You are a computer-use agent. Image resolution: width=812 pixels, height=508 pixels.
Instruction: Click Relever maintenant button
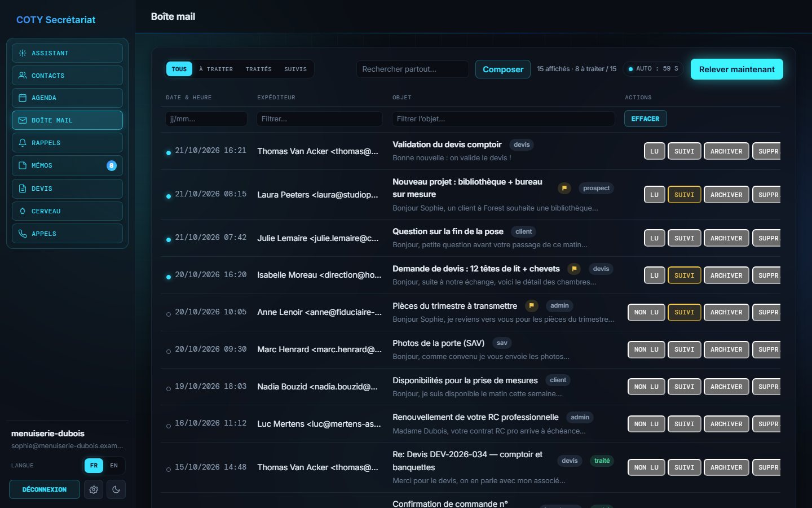pos(737,69)
